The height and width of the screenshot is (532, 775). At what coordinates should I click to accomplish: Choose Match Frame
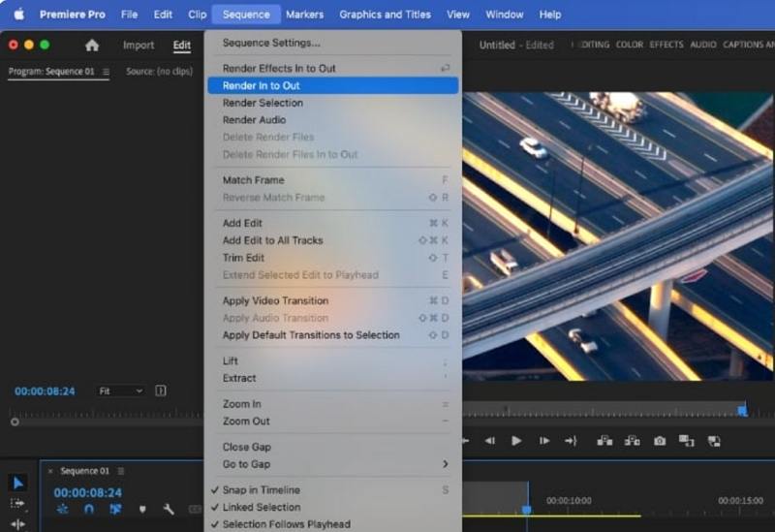tap(333, 180)
